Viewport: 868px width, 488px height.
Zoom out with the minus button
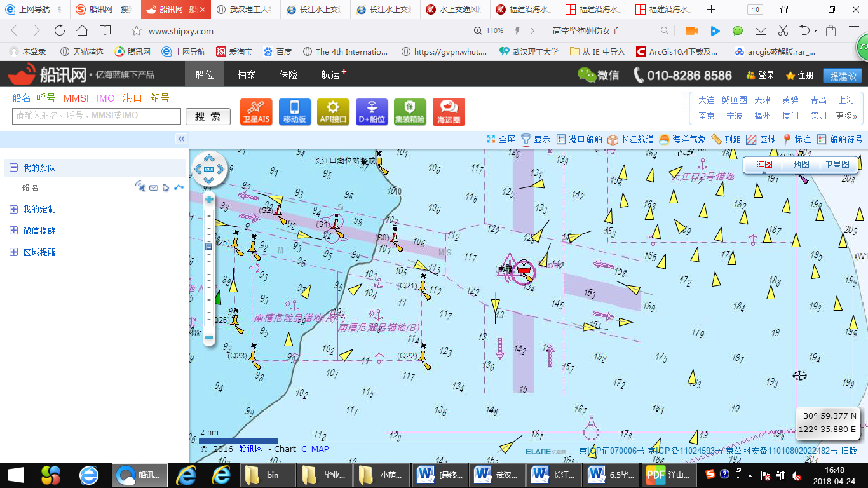coord(209,339)
